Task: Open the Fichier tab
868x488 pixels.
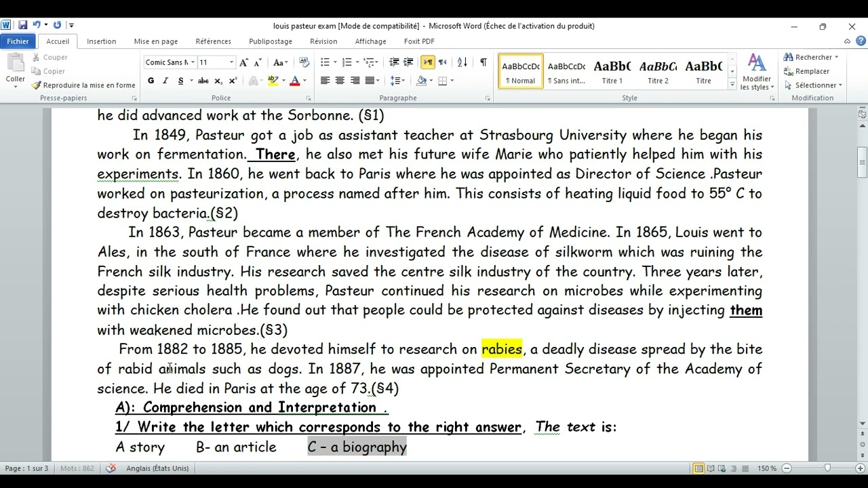Action: (x=18, y=41)
